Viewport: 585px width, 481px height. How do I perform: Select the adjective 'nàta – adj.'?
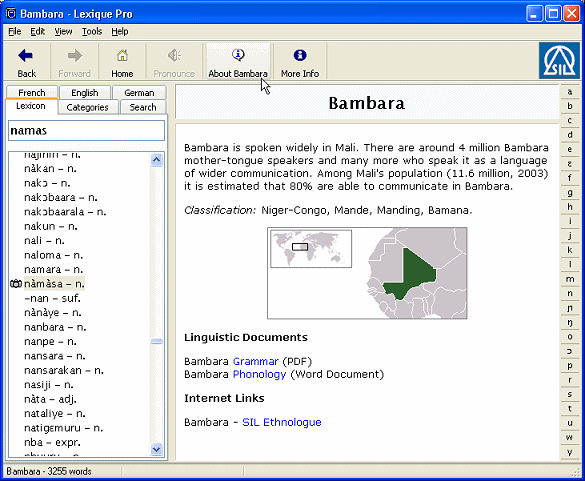50,399
